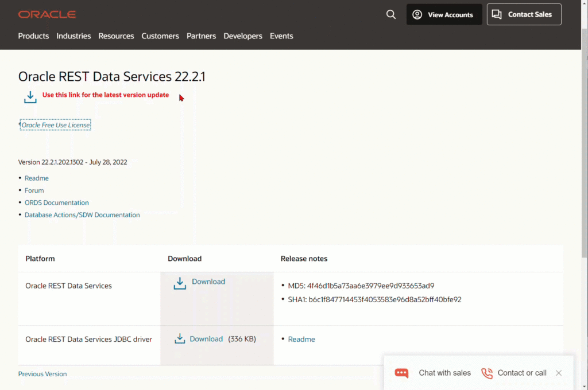Expand the Developers navigation menu
The height and width of the screenshot is (390, 588).
tap(243, 36)
